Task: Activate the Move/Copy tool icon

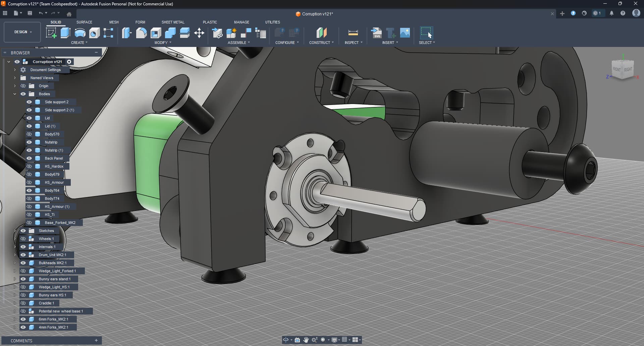Action: pos(199,33)
